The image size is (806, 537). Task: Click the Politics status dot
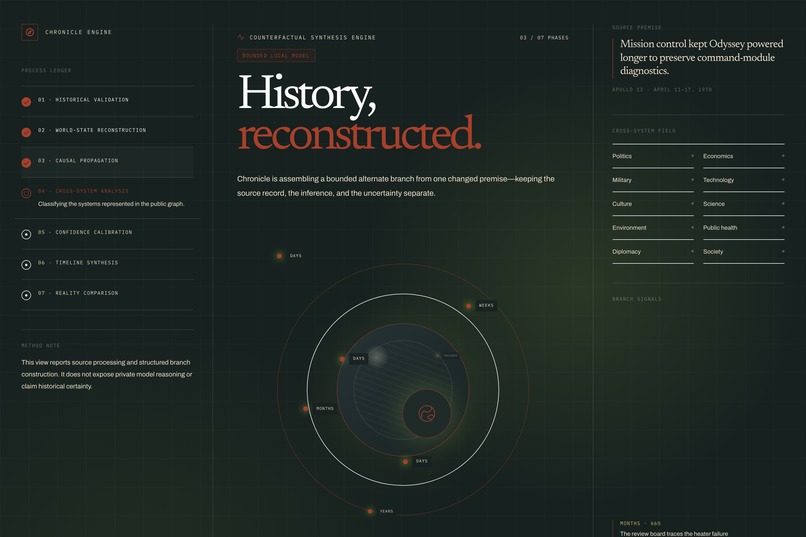coord(692,156)
